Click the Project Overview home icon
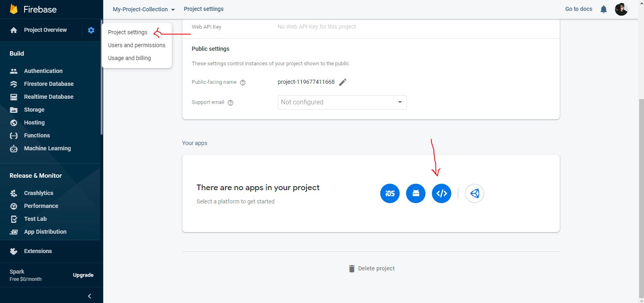 (14, 30)
